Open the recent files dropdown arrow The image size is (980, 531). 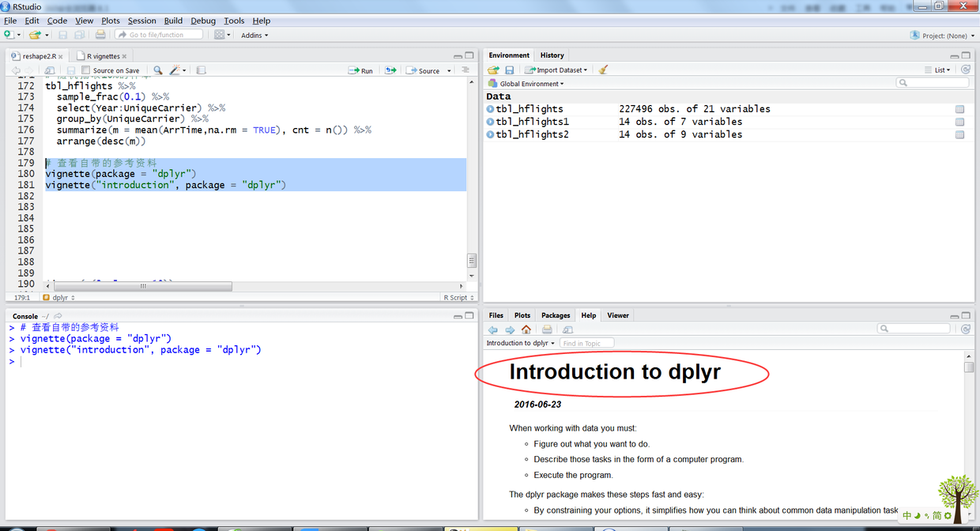coord(47,35)
